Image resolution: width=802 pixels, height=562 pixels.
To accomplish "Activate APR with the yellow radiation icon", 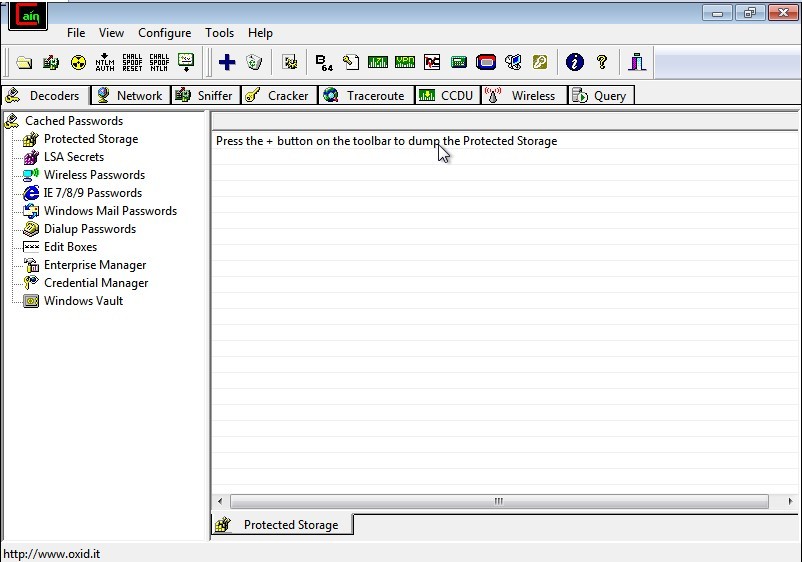I will (x=78, y=62).
